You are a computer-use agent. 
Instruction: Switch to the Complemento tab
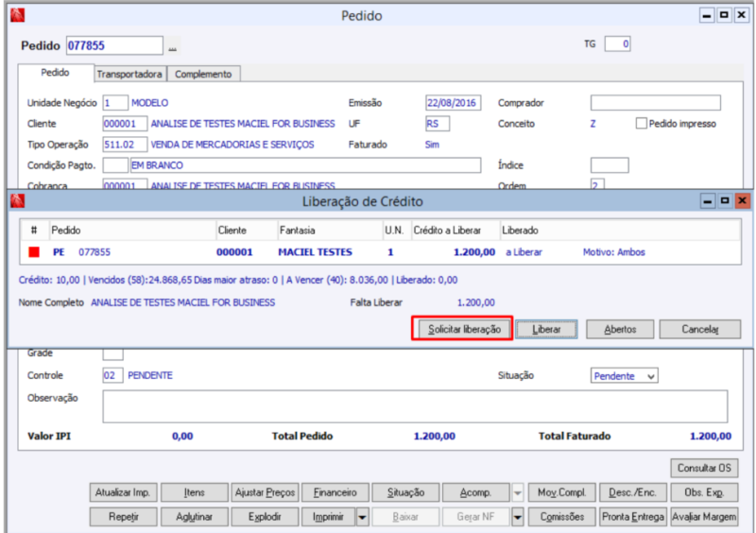[x=203, y=74]
